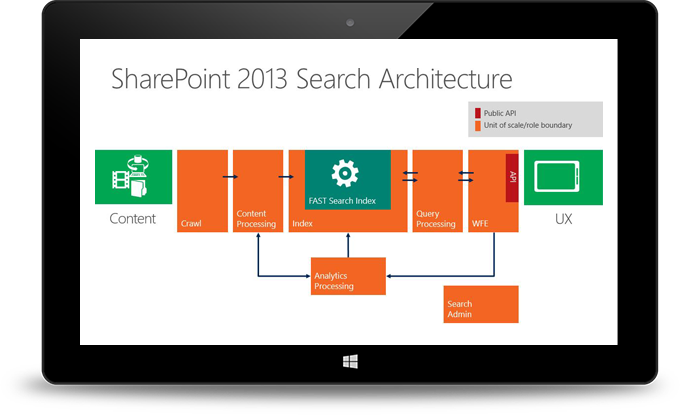Select the red Public API legend swatch
The width and height of the screenshot is (680, 415).
click(478, 113)
